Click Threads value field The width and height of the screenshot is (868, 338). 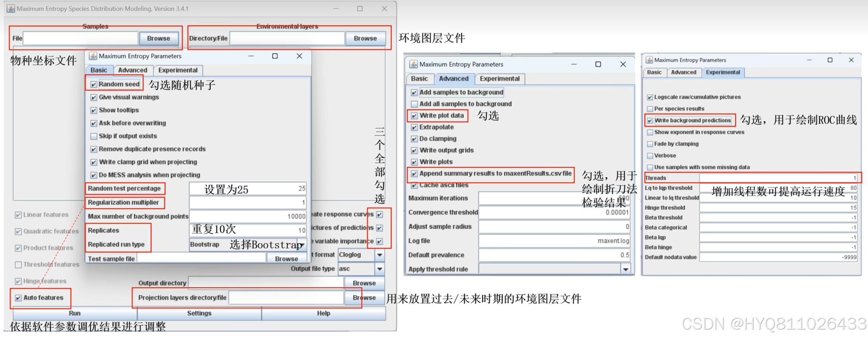(x=778, y=178)
